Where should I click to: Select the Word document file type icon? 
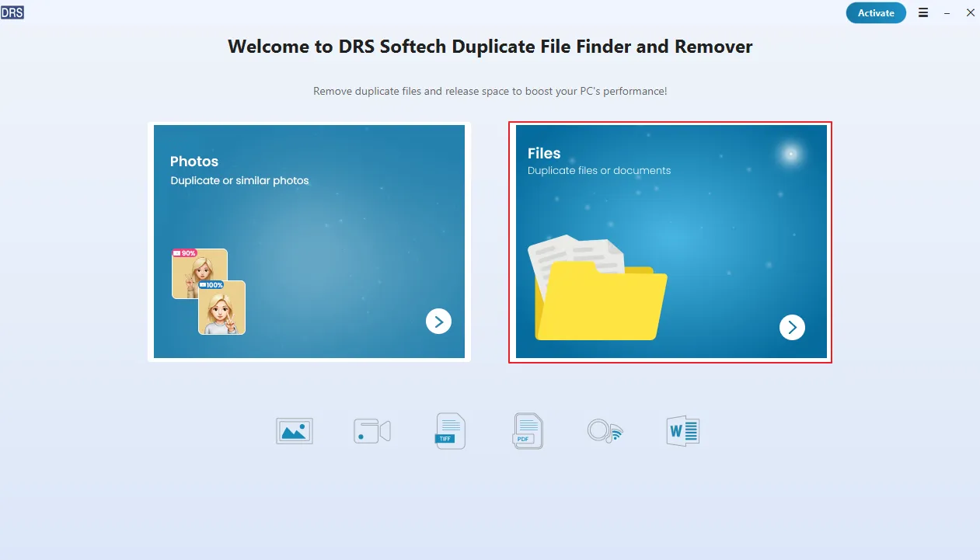(683, 431)
